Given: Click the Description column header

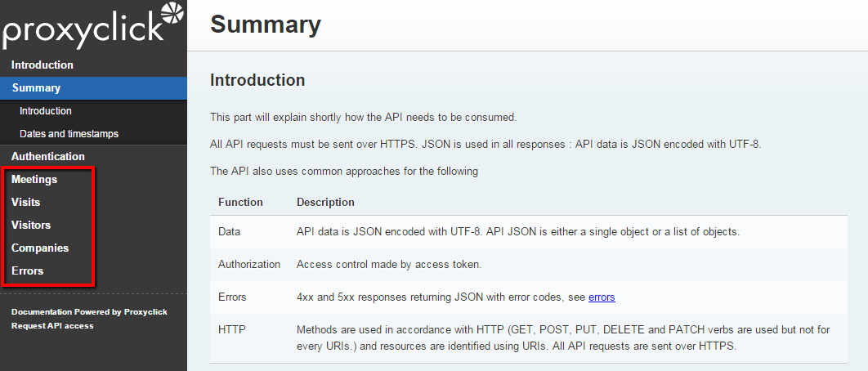Looking at the screenshot, I should point(325,202).
